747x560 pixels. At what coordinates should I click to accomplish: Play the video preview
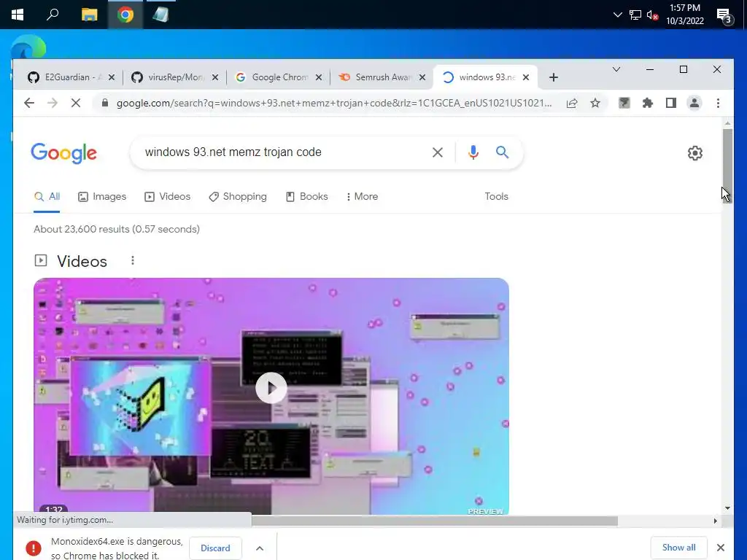[x=271, y=388]
